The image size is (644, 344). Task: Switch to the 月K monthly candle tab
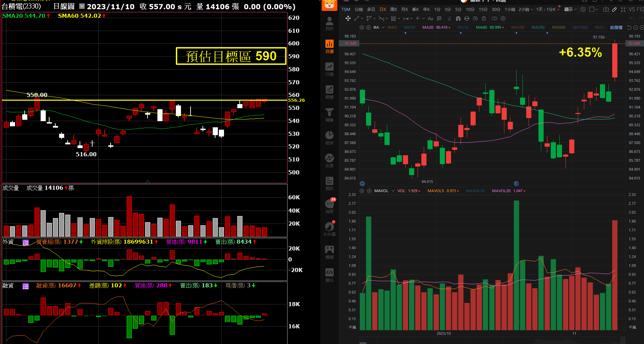coord(405,10)
